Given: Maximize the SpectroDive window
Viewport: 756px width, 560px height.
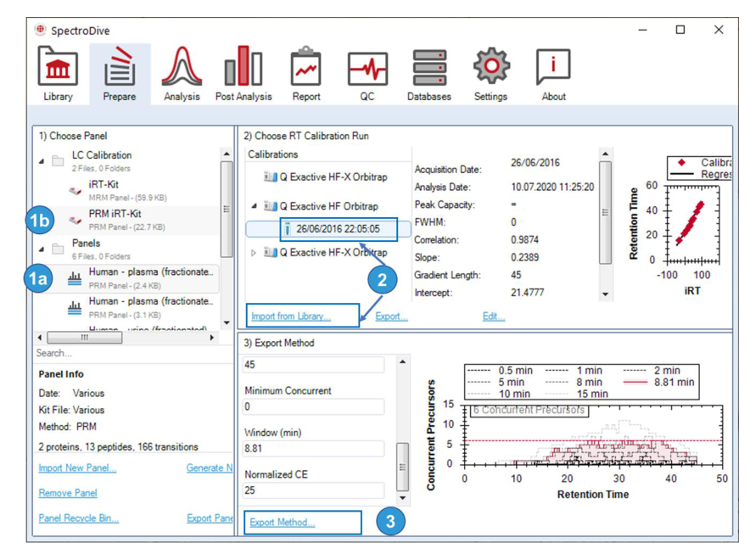Looking at the screenshot, I should pyautogui.click(x=680, y=30).
